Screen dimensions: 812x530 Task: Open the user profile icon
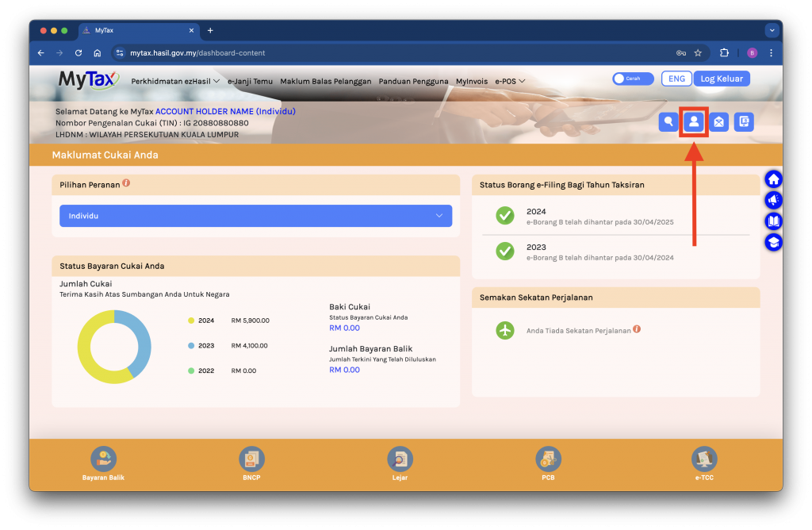click(694, 121)
